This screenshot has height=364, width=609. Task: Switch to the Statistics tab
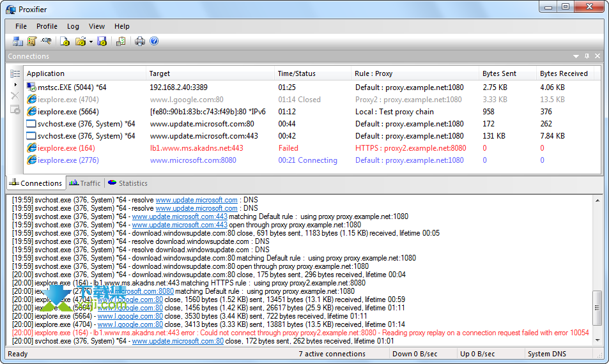[x=128, y=183]
